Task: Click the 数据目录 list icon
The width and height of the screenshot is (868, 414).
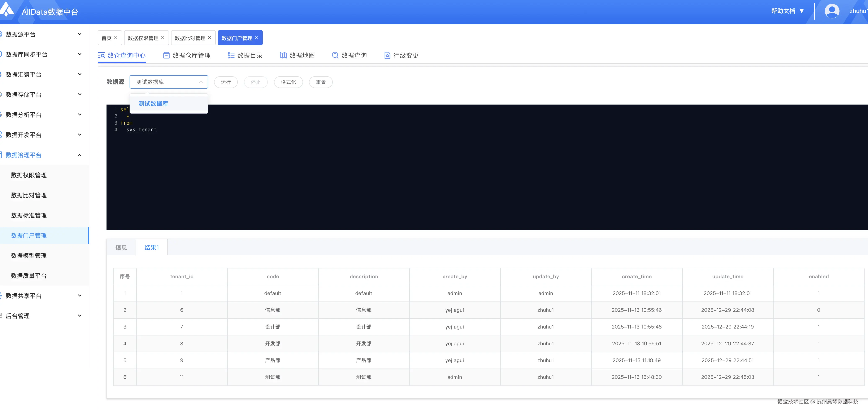Action: click(x=231, y=55)
